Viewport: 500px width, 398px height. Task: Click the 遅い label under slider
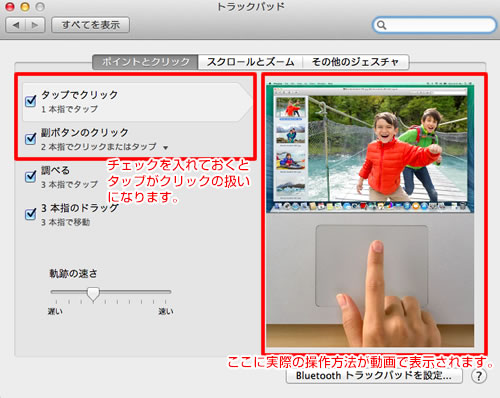point(55,311)
